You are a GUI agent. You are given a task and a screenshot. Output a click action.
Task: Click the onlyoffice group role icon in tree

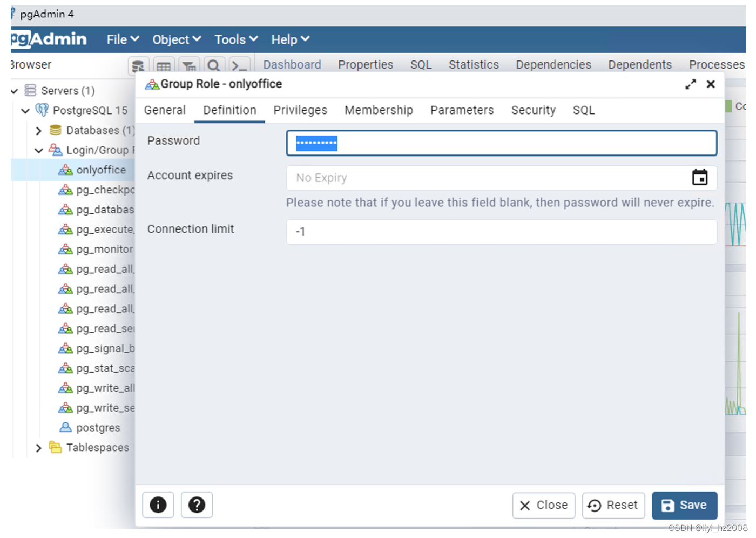pos(65,170)
